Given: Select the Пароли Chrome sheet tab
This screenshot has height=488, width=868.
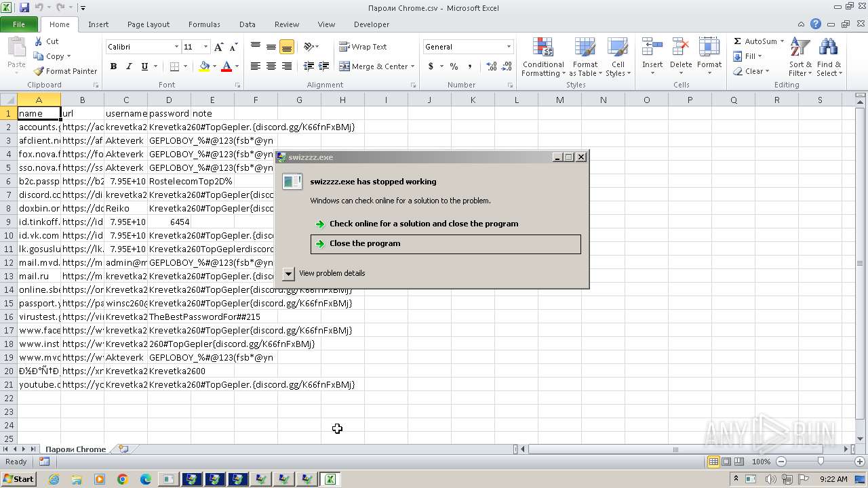Looking at the screenshot, I should coord(75,449).
